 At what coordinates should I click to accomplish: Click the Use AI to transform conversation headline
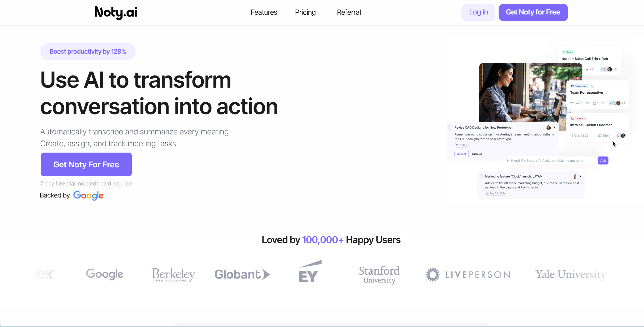(159, 93)
